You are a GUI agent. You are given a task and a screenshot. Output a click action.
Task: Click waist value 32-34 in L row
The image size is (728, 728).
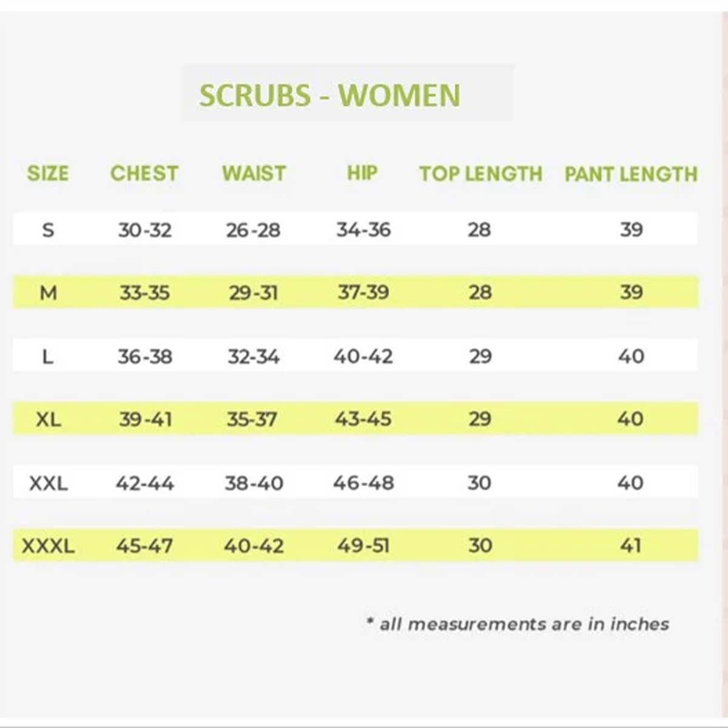(254, 357)
